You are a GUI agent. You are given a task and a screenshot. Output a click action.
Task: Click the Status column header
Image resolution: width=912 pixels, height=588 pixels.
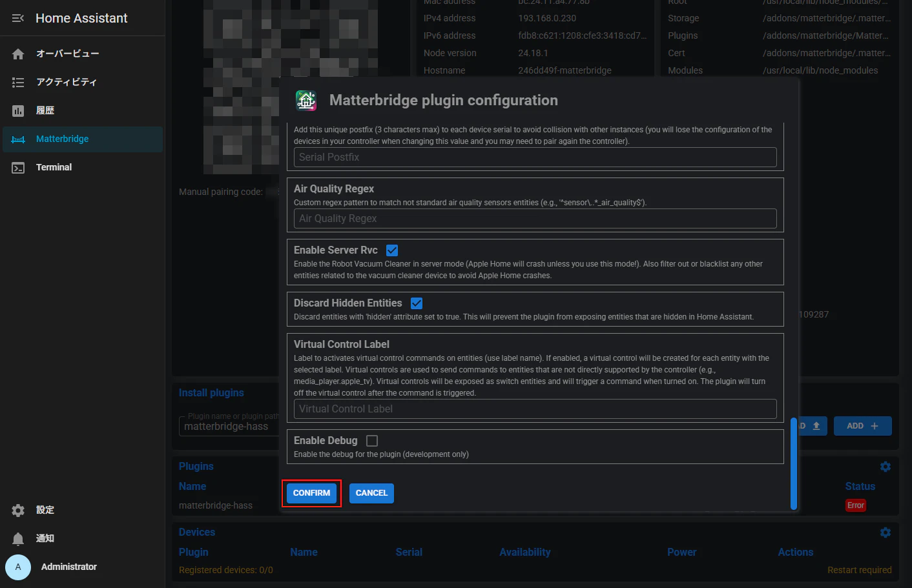[860, 487]
